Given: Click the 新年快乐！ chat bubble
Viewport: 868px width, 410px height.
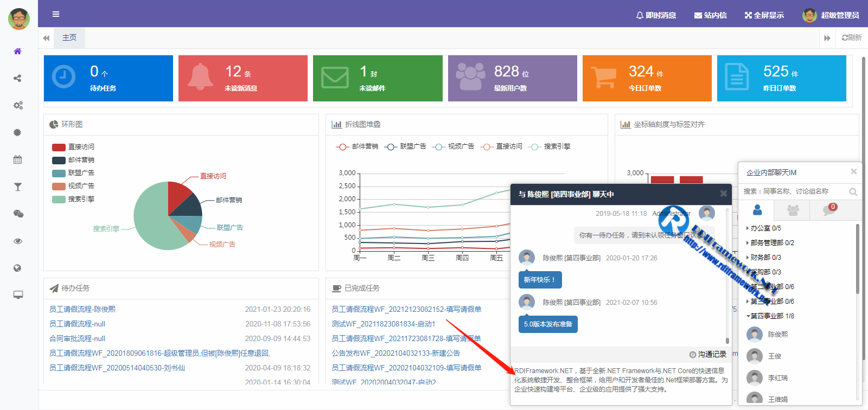Looking at the screenshot, I should [x=540, y=280].
